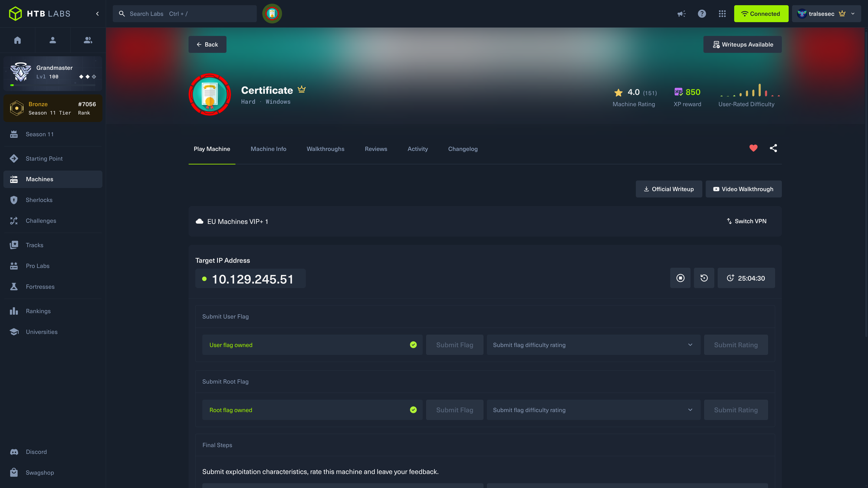Click the HTB Labs cube logo

(x=15, y=14)
